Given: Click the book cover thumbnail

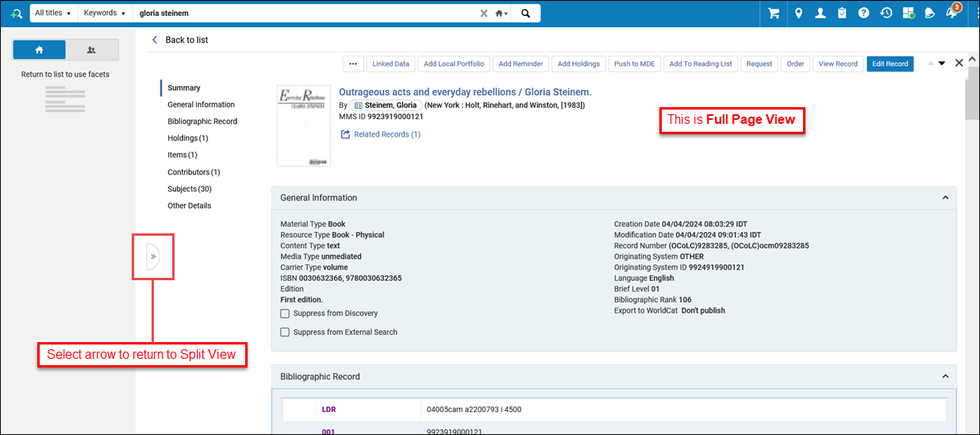Looking at the screenshot, I should pyautogui.click(x=304, y=126).
